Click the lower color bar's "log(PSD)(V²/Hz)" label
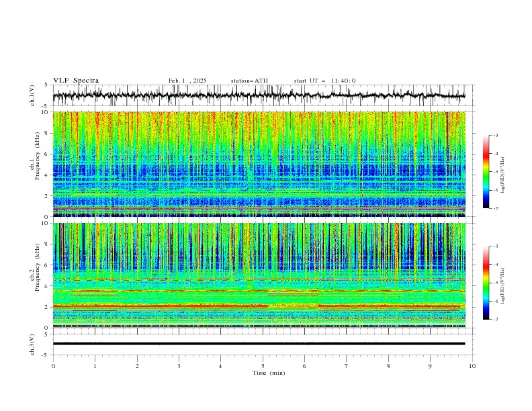The image size is (532, 411). (x=502, y=285)
